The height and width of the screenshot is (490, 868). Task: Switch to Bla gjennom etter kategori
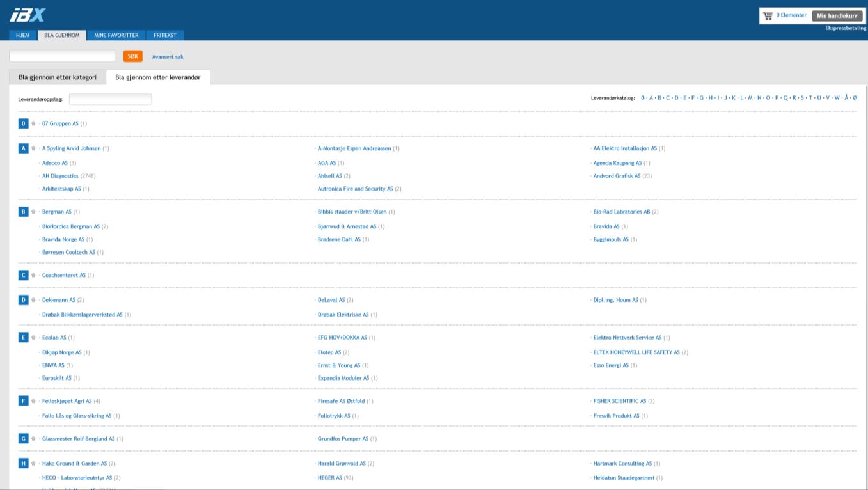click(58, 77)
